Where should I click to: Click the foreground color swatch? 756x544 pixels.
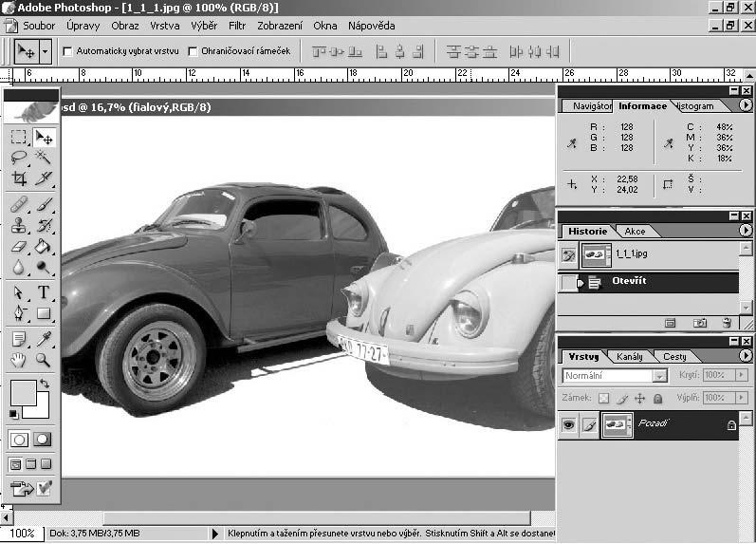point(21,392)
